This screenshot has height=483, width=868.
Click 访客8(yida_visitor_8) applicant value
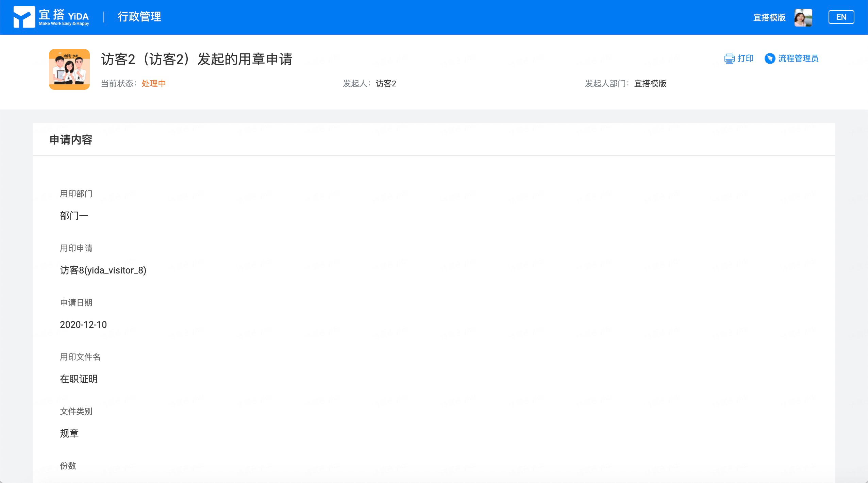103,270
